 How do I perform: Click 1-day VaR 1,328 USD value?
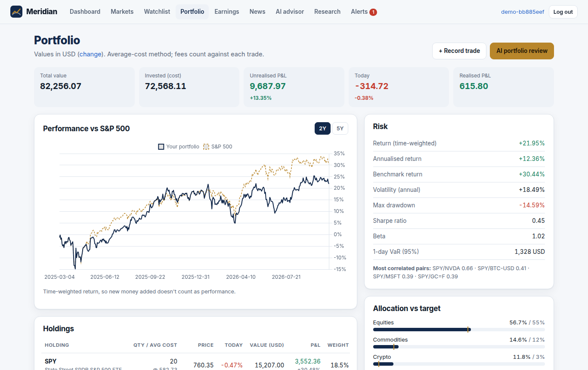click(x=529, y=252)
